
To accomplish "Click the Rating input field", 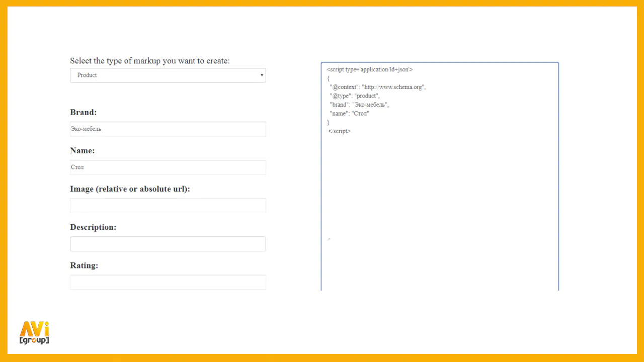I will [168, 282].
